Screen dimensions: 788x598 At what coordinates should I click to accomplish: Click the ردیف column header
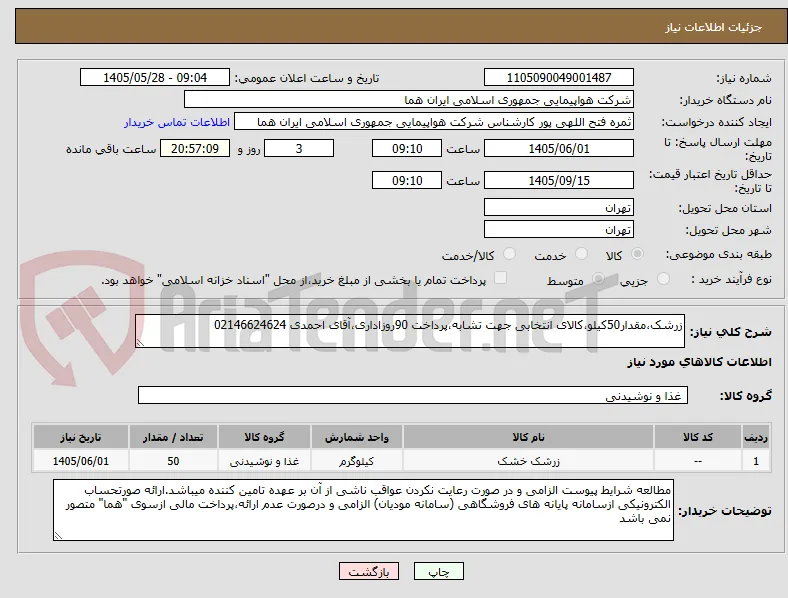[756, 437]
